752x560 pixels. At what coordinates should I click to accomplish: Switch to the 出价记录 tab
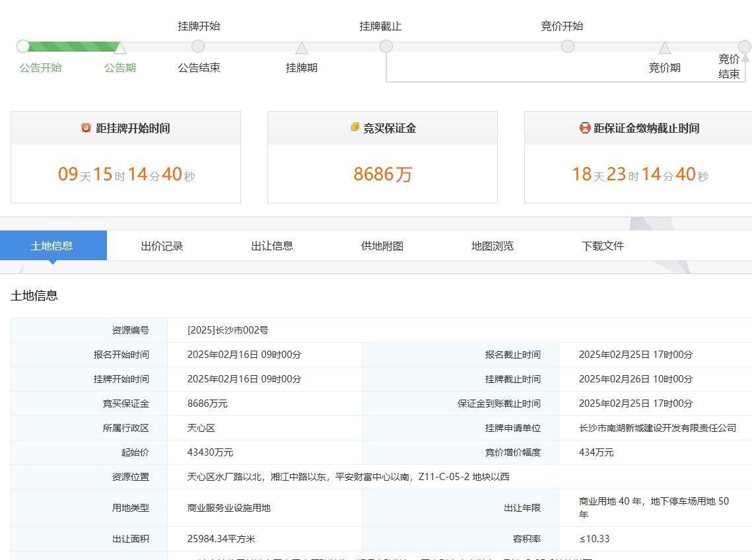(162, 246)
